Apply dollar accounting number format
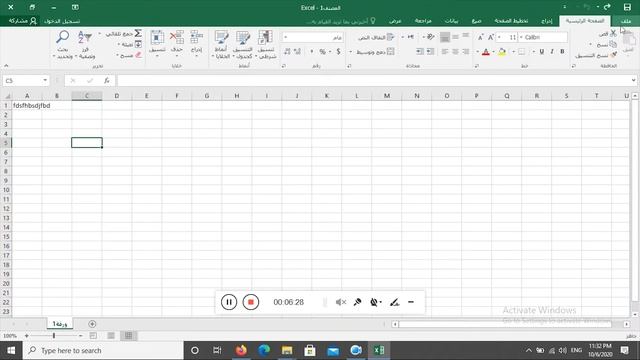This screenshot has height=360, width=640. point(338,51)
